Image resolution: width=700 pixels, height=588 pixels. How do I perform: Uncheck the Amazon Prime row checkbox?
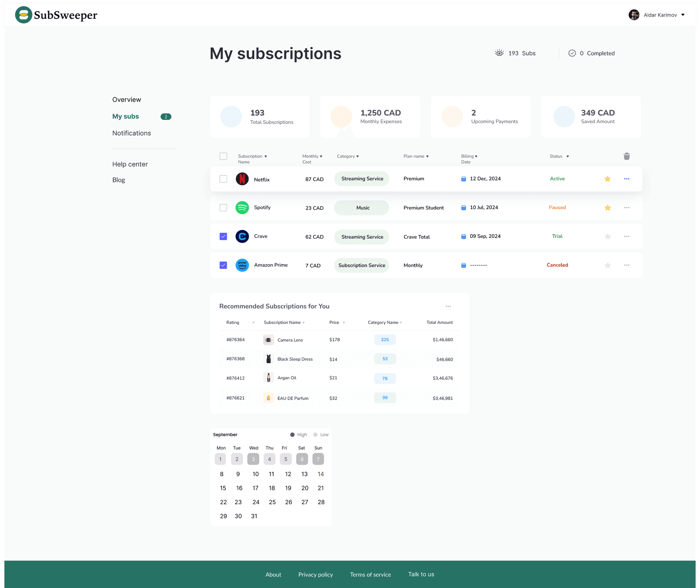pos(223,265)
